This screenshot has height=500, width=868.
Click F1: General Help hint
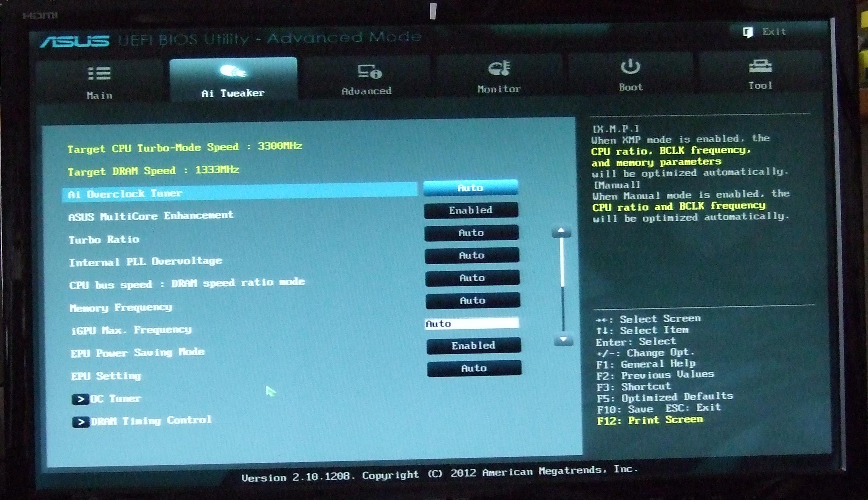pyautogui.click(x=646, y=364)
